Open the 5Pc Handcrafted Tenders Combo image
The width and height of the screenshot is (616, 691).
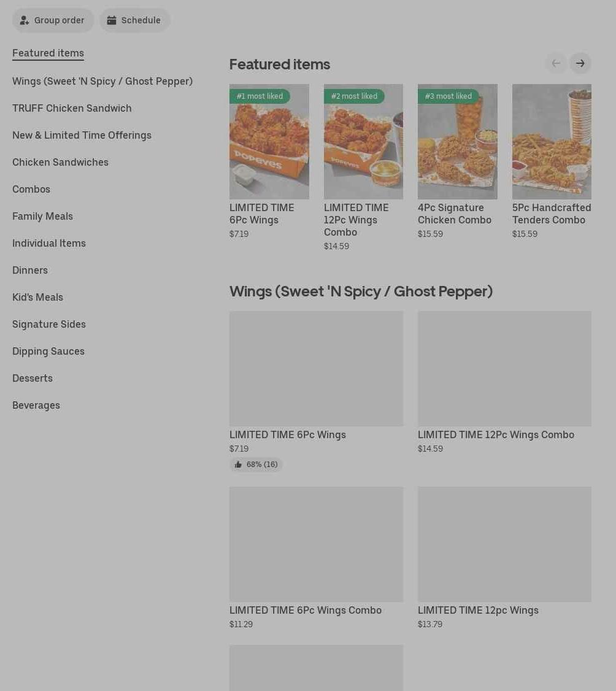[552, 142]
